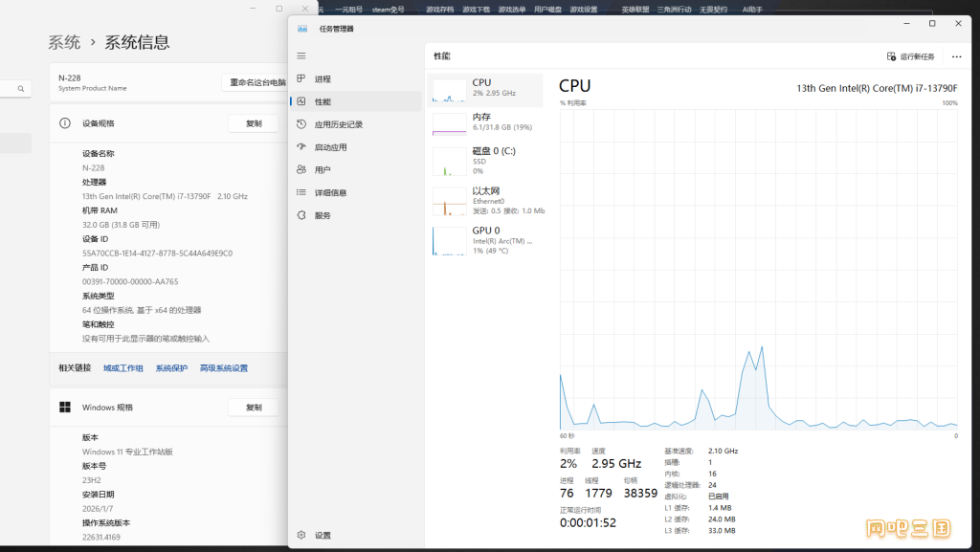
Task: Open 高级系统设置 link
Action: (x=224, y=368)
